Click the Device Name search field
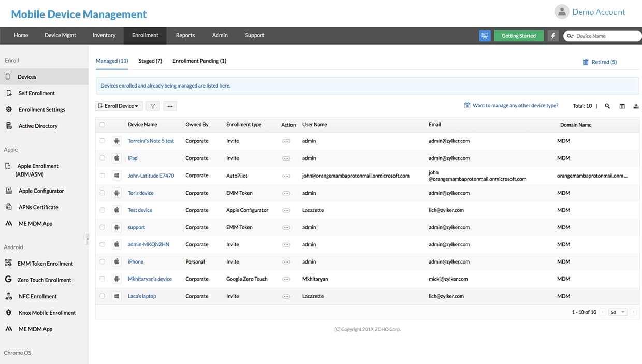The image size is (642, 364). (x=603, y=36)
